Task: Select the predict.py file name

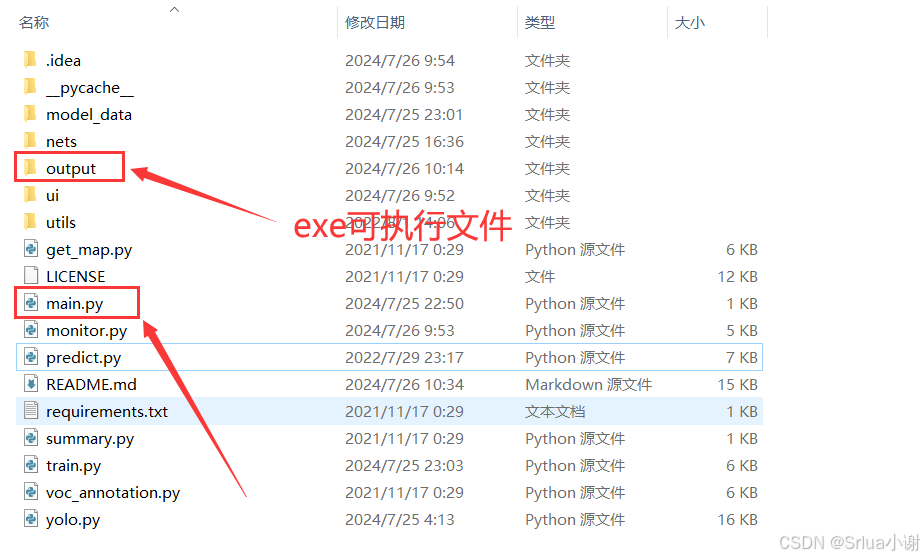Action: coord(84,358)
